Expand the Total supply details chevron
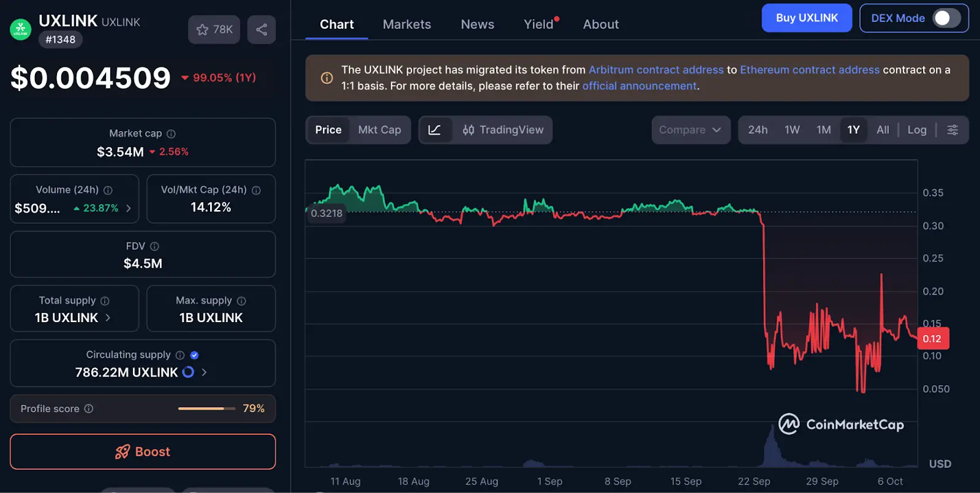980x493 pixels. 108,318
